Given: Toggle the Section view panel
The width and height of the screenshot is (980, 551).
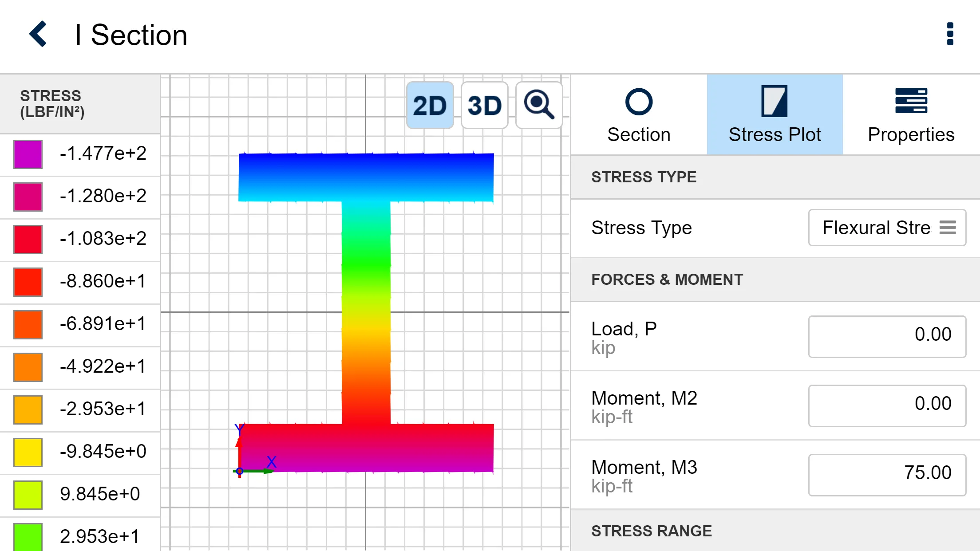Looking at the screenshot, I should tap(638, 114).
